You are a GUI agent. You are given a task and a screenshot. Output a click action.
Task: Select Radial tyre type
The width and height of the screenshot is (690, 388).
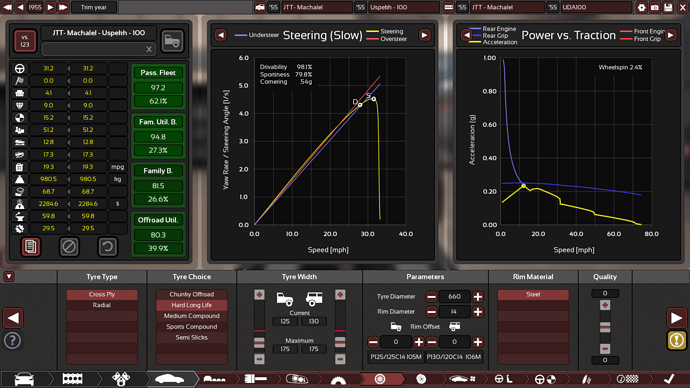[102, 305]
